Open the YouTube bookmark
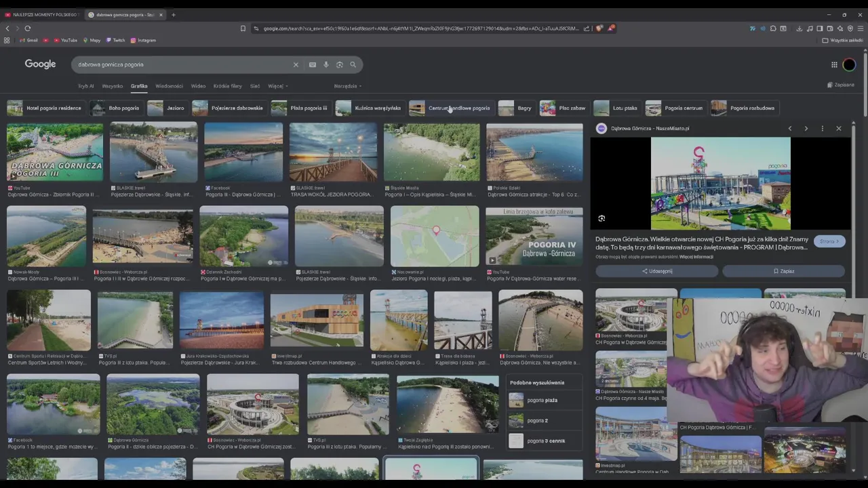The height and width of the screenshot is (488, 868). click(x=64, y=40)
